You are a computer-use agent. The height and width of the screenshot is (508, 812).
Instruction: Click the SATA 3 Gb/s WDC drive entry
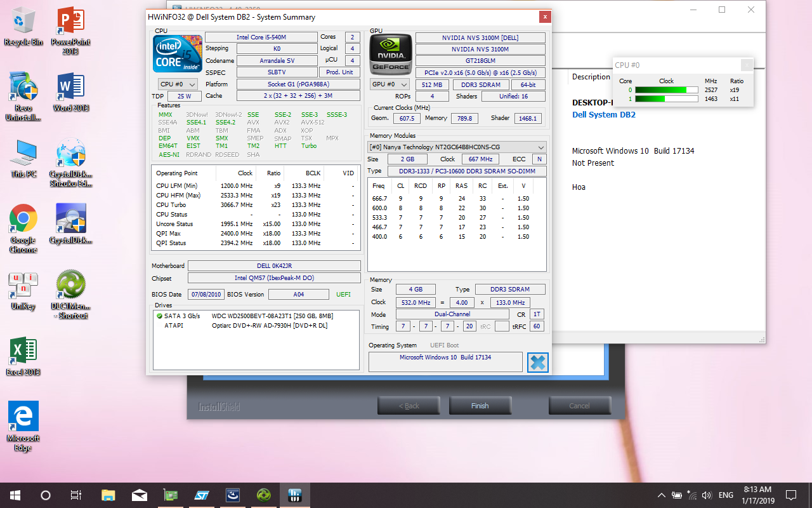coord(256,316)
